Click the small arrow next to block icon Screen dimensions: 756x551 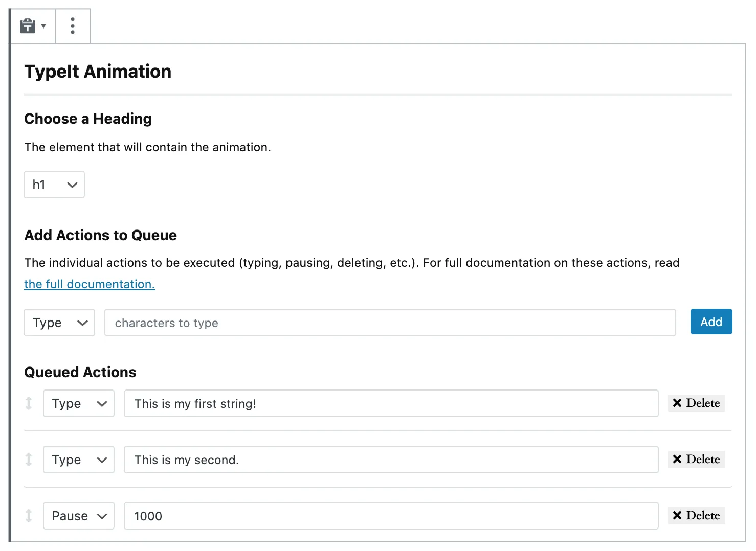point(43,26)
